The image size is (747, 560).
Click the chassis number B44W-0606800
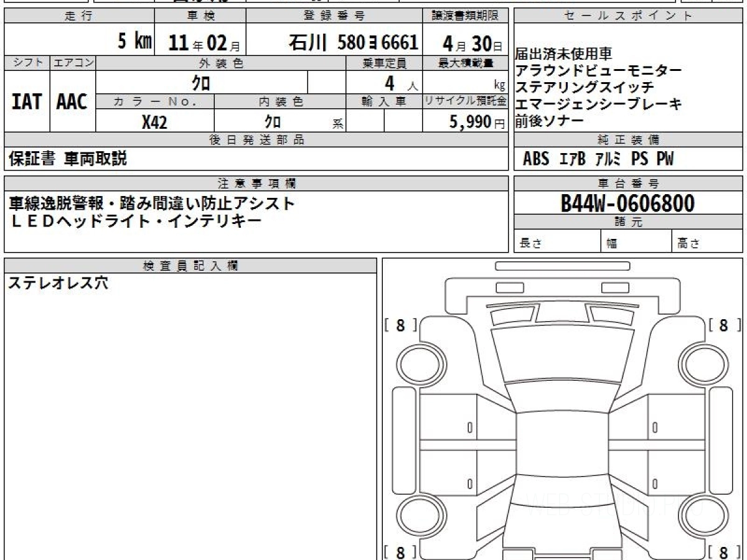pyautogui.click(x=627, y=203)
